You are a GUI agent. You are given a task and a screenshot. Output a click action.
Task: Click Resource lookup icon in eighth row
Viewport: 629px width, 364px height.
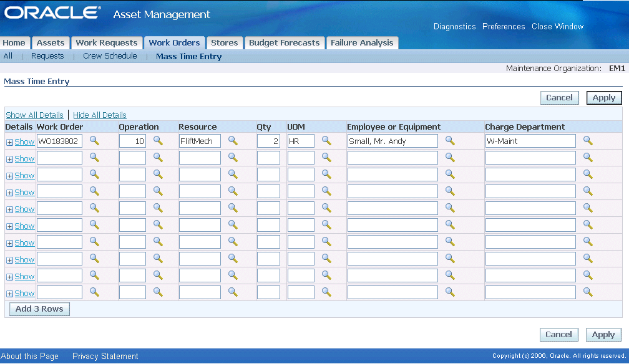coord(233,259)
